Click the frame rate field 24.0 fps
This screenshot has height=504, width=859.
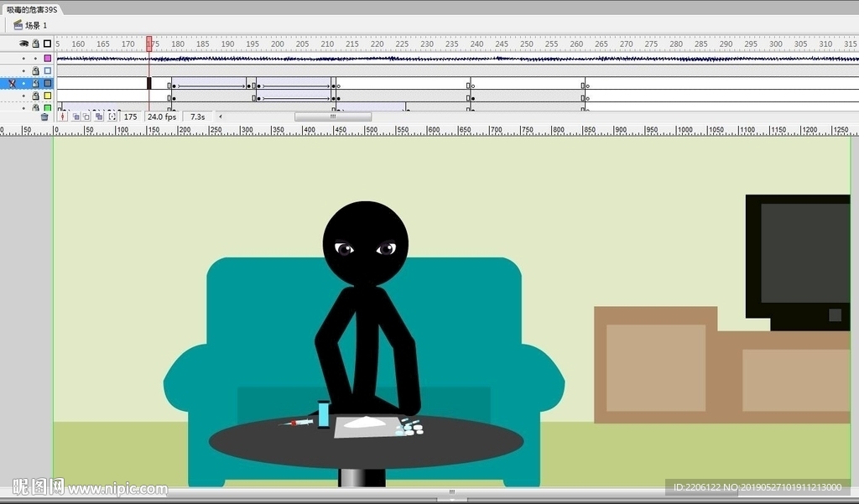coord(162,117)
